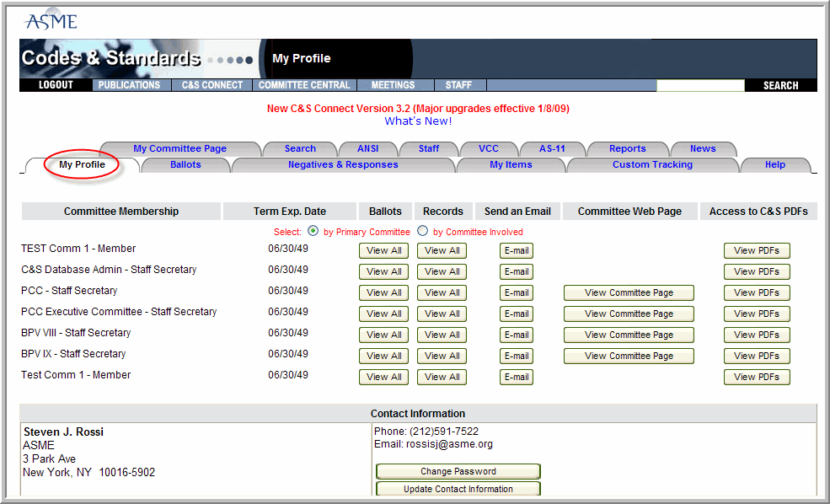Switch to the Ballots tab
The image size is (830, 504).
[x=185, y=164]
